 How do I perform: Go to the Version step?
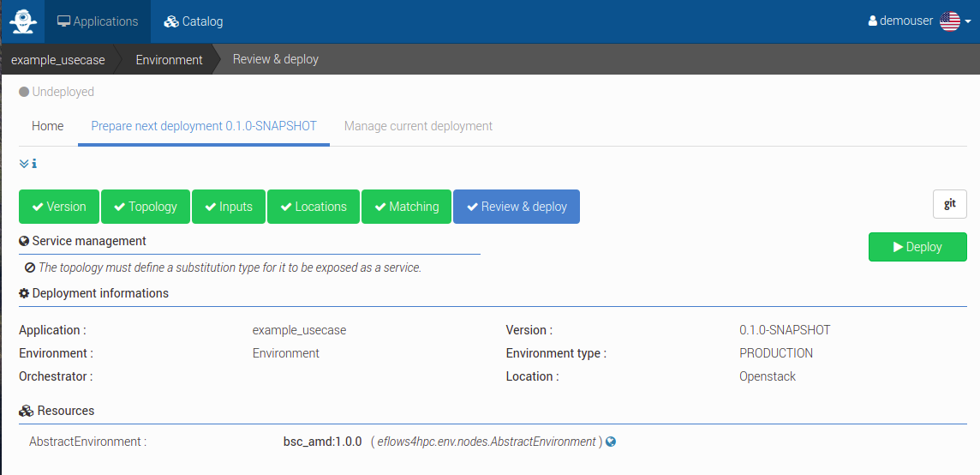click(x=59, y=207)
